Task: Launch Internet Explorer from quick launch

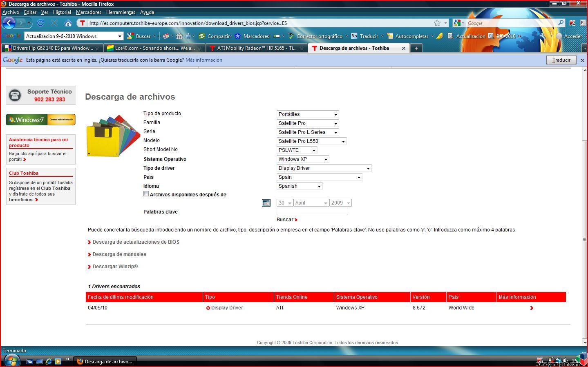Action: [x=49, y=361]
